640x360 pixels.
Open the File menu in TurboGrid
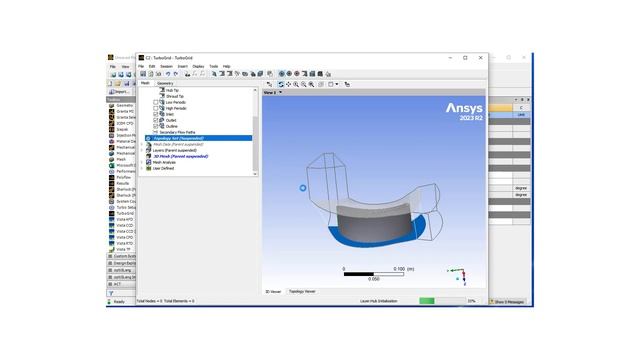coord(141,66)
